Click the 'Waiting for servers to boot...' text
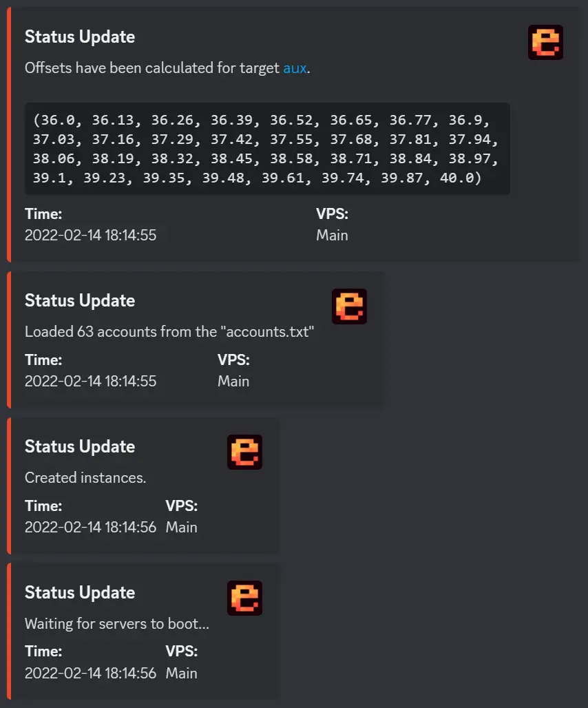 [117, 623]
